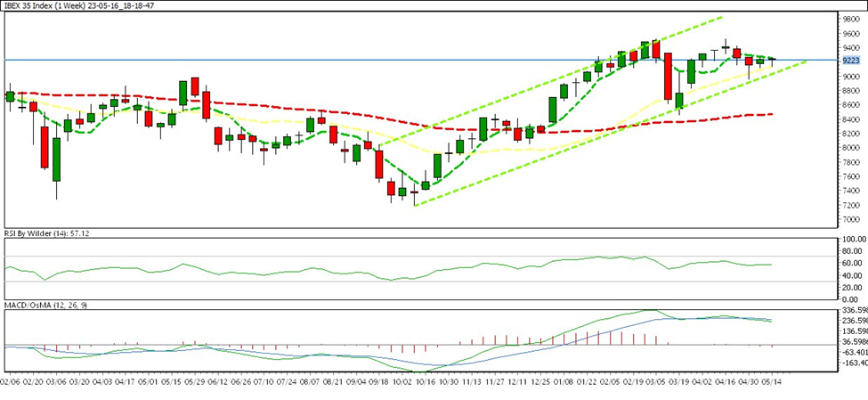Click the 80.00 RSI scale value
Image resolution: width=868 pixels, height=400 pixels.
(x=853, y=251)
